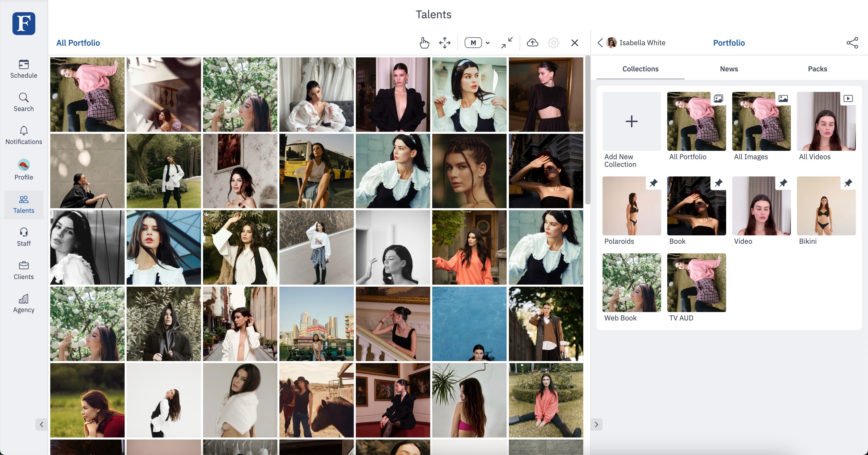Click the portfolio grid's vertical scrollbar
This screenshot has width=868, height=455.
coord(588,130)
